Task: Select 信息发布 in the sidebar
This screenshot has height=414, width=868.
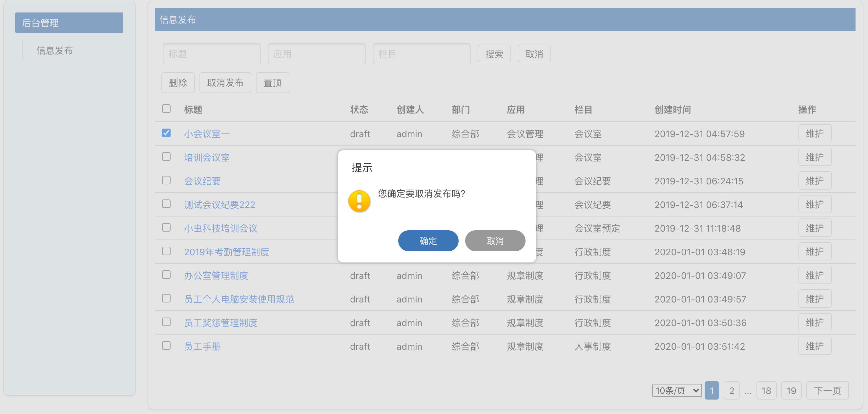Action: [54, 51]
